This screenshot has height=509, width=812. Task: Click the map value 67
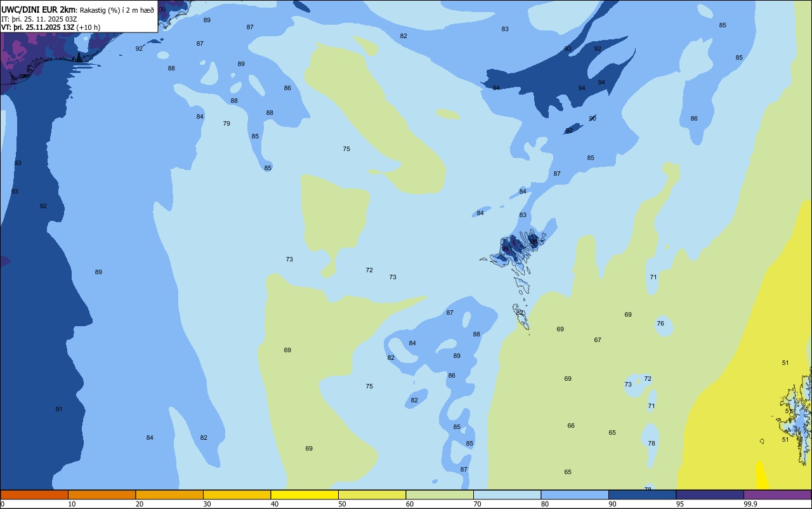tap(598, 340)
